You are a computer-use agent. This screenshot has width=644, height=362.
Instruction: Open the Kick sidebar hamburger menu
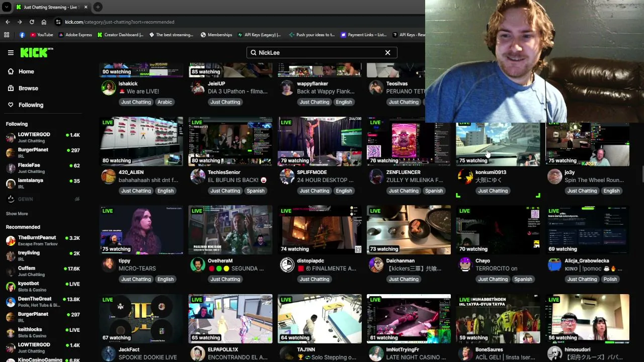pos(11,52)
